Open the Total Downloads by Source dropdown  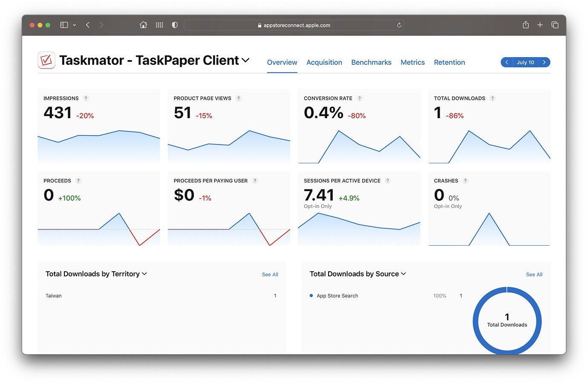pyautogui.click(x=404, y=274)
